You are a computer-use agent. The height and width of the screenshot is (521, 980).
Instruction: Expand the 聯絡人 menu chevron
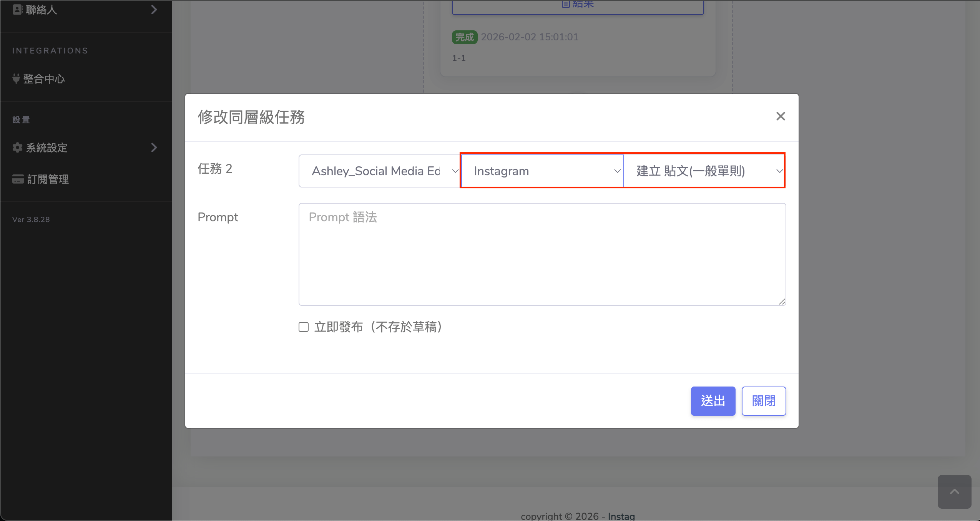(154, 10)
